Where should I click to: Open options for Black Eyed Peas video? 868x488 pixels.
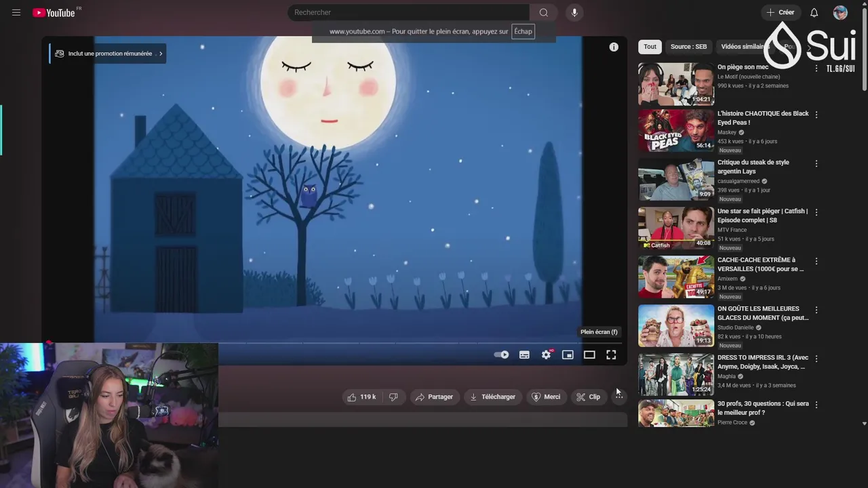pos(816,115)
